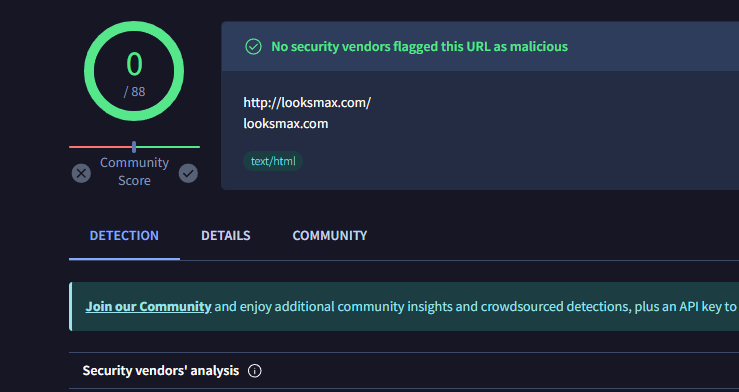The width and height of the screenshot is (739, 392).
Task: Click the info icon beside Security vendors' analysis
Action: pyautogui.click(x=255, y=371)
